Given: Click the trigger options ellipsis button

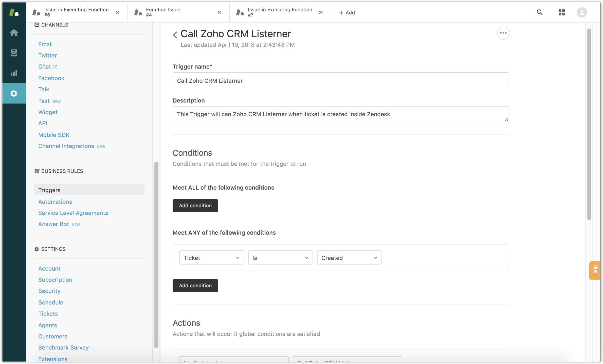Looking at the screenshot, I should (503, 33).
